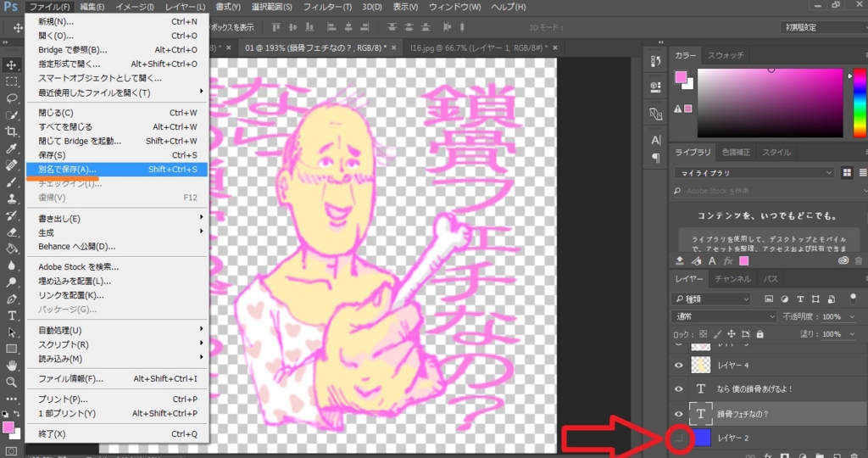Select the Dodge tool
Screen dimensions: 868x458
[11, 282]
